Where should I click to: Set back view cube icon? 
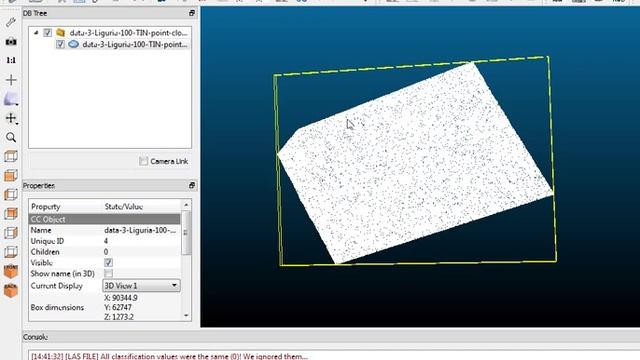(x=11, y=213)
